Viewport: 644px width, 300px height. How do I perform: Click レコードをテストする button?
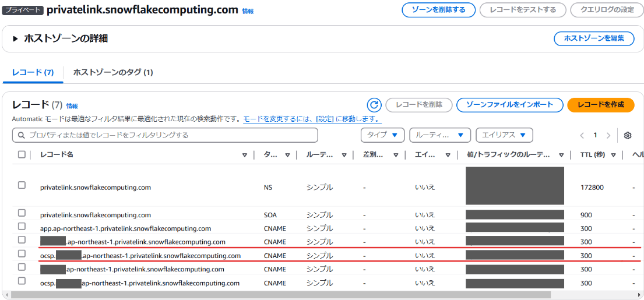522,10
